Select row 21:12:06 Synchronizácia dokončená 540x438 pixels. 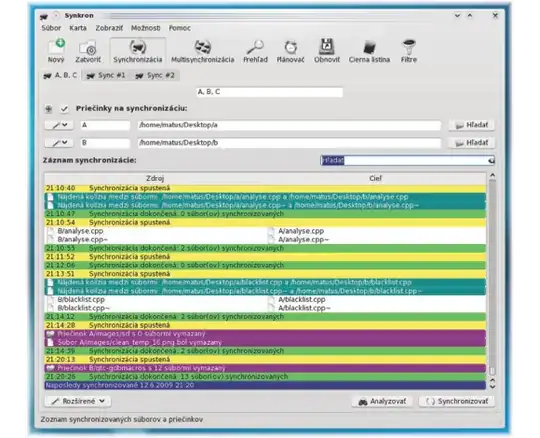pyautogui.click(x=265, y=265)
